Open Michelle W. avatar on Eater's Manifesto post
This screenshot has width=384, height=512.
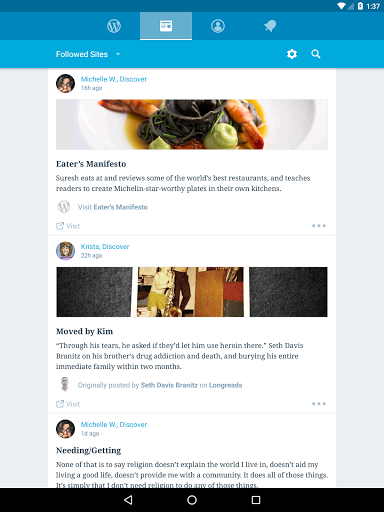65,83
